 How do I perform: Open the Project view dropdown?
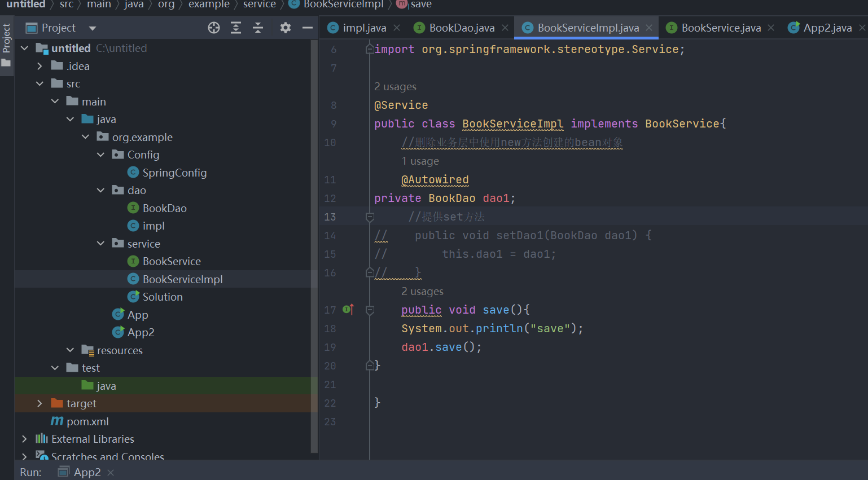pyautogui.click(x=93, y=28)
